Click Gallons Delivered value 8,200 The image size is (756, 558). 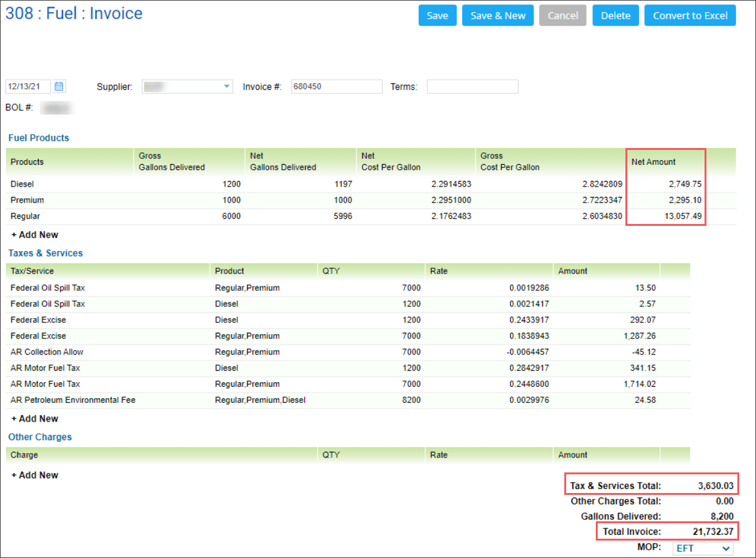722,516
